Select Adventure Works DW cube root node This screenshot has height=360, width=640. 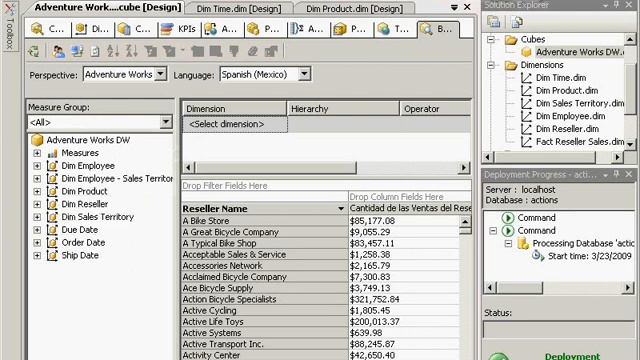(88, 140)
